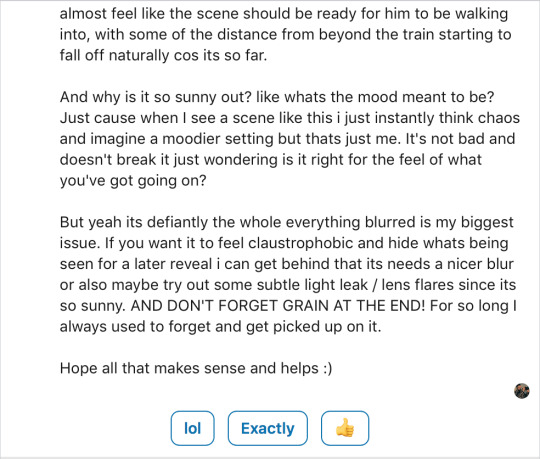Click the line "always used to forget and get picked up"
This screenshot has height=459, width=540.
220,326
